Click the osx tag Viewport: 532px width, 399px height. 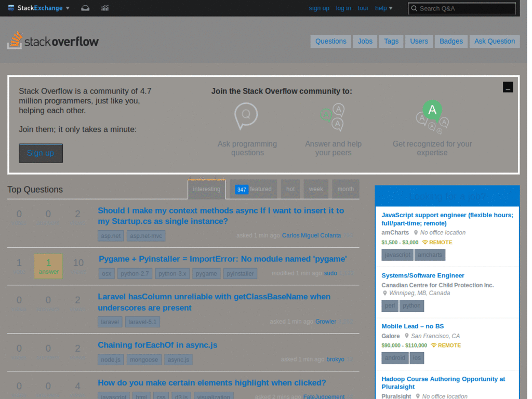(107, 273)
